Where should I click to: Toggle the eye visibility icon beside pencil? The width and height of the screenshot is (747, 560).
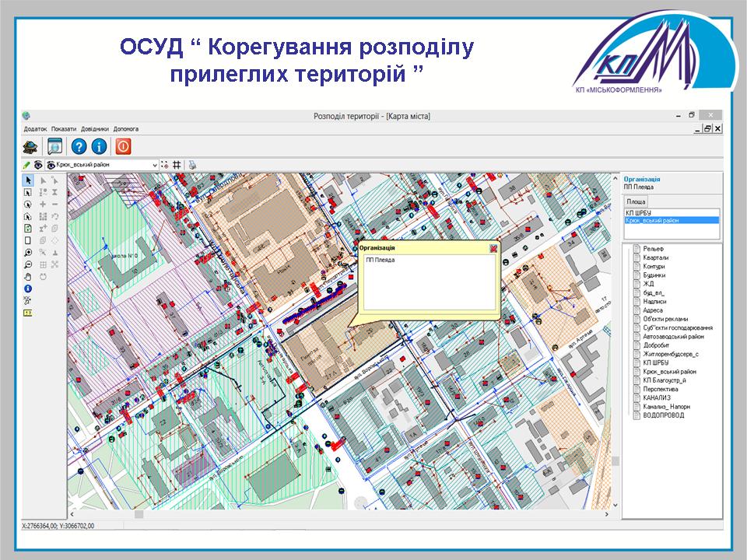(37, 165)
